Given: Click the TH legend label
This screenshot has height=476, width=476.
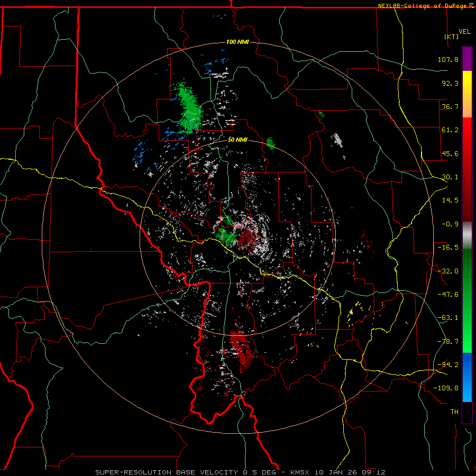Looking at the screenshot, I should (454, 412).
